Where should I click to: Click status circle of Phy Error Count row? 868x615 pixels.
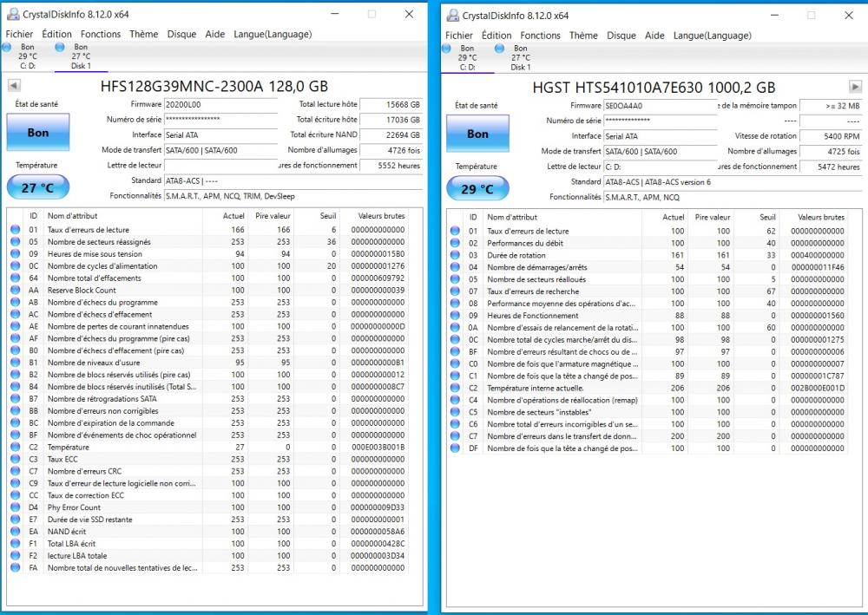pos(15,507)
